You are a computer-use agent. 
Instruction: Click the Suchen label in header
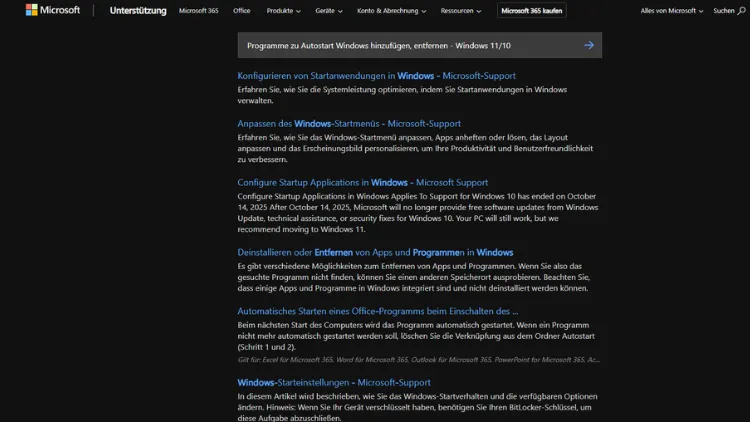[x=724, y=11]
